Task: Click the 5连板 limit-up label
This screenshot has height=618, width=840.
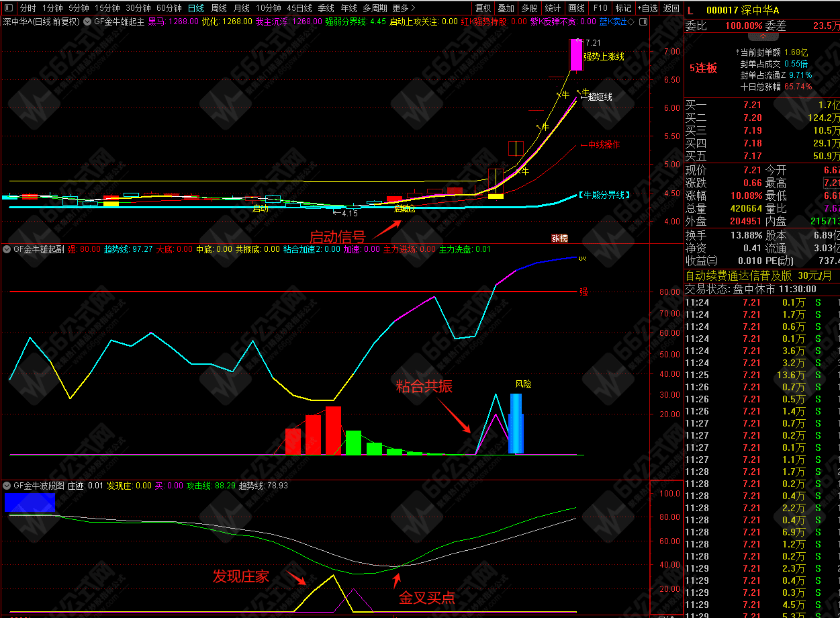Action: pyautogui.click(x=703, y=68)
